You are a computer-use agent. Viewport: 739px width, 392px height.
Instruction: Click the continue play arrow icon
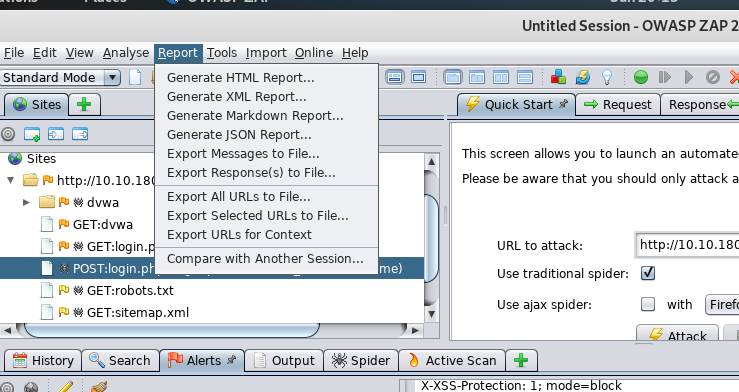[689, 77]
